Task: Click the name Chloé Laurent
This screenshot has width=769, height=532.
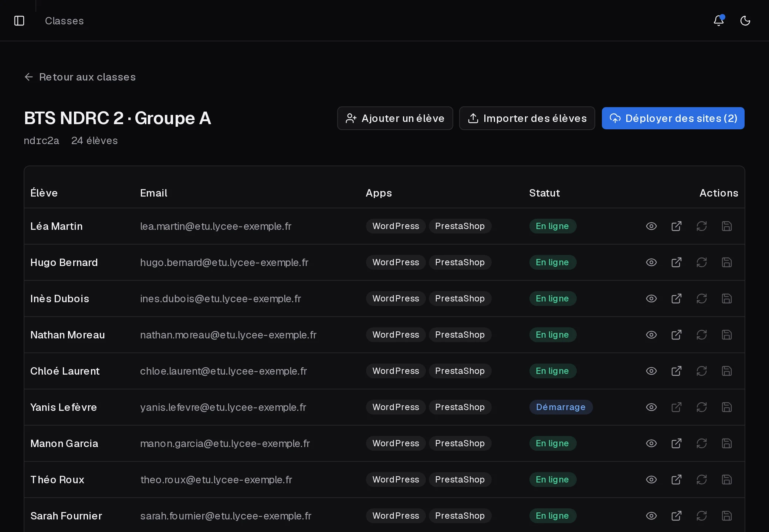Action: [65, 371]
